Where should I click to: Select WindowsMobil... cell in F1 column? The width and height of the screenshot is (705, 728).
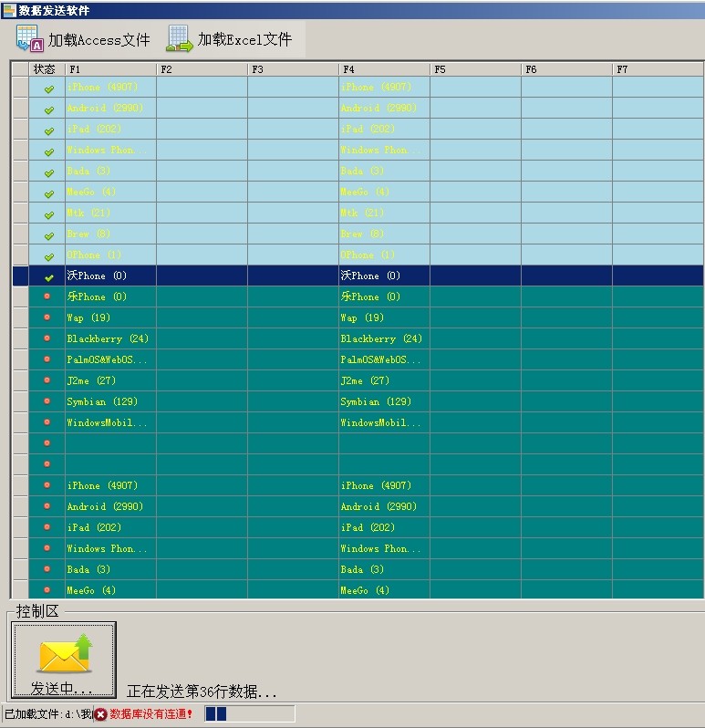110,422
